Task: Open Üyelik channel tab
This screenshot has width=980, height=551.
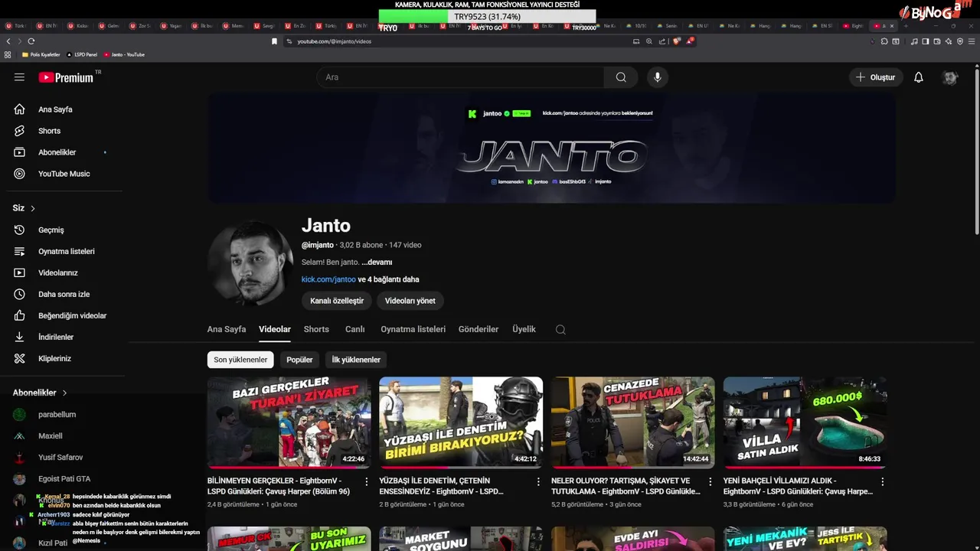Action: [524, 329]
